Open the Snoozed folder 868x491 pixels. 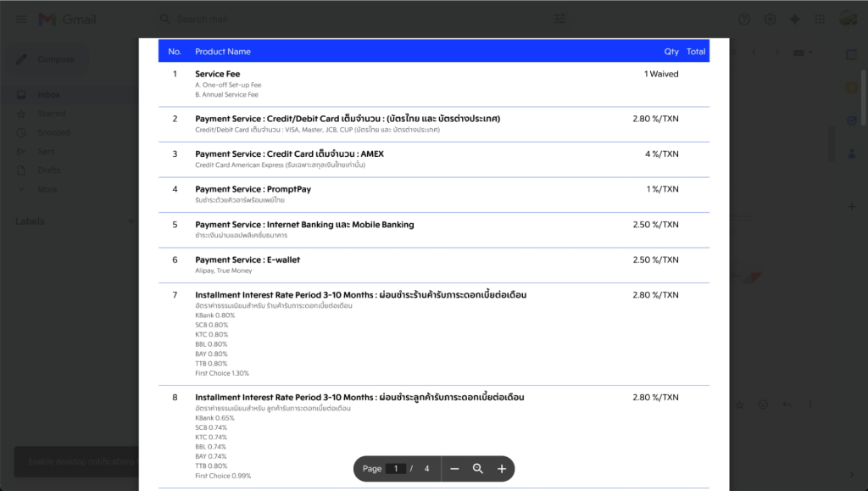tap(53, 132)
